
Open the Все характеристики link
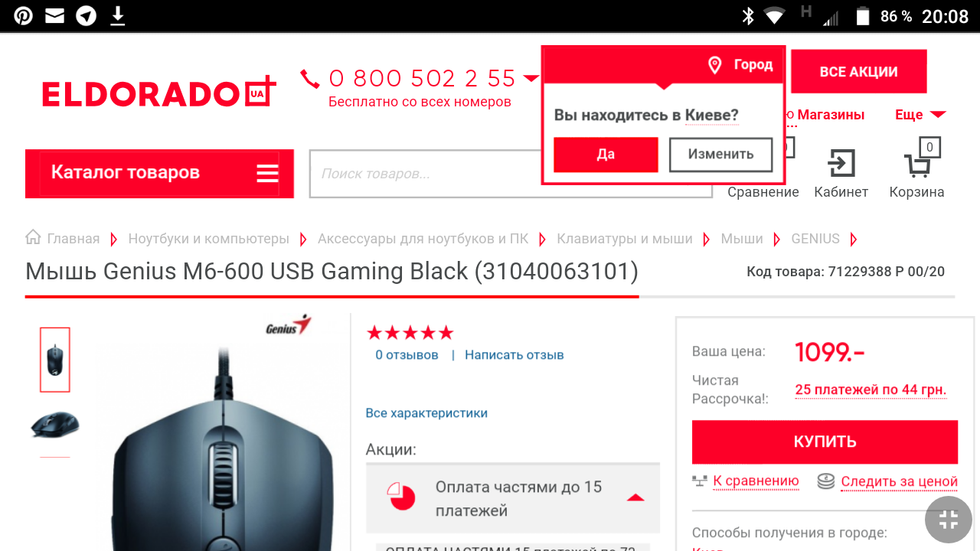[x=426, y=413]
